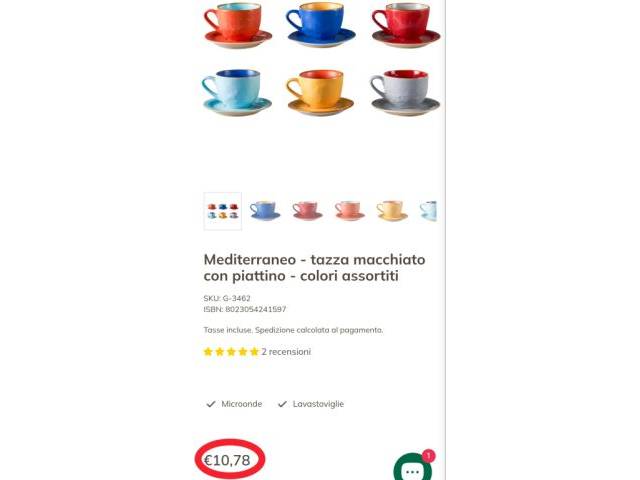Select the six-cup assortment thumbnail
Image resolution: width=640 pixels, height=480 pixels.
(223, 211)
